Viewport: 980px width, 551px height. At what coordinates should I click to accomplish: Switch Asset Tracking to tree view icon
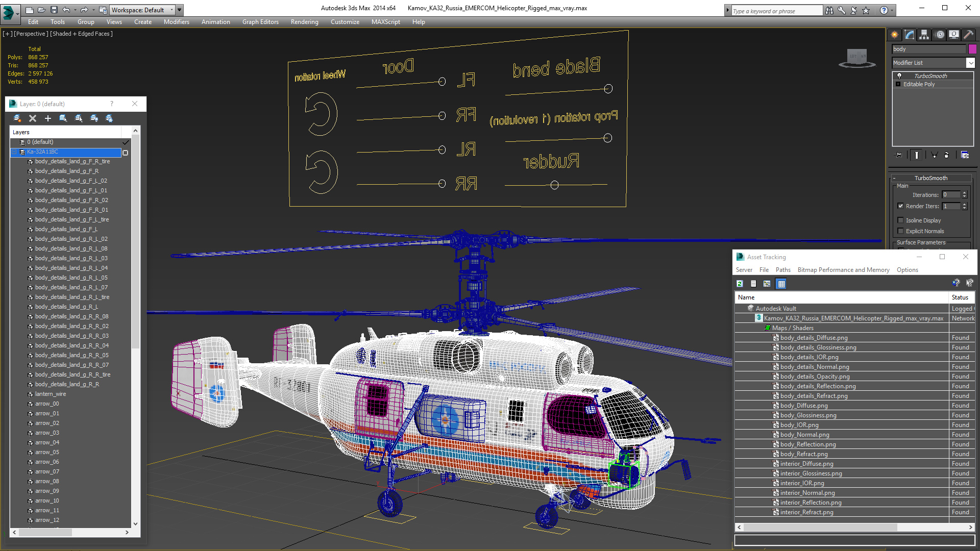pyautogui.click(x=767, y=284)
